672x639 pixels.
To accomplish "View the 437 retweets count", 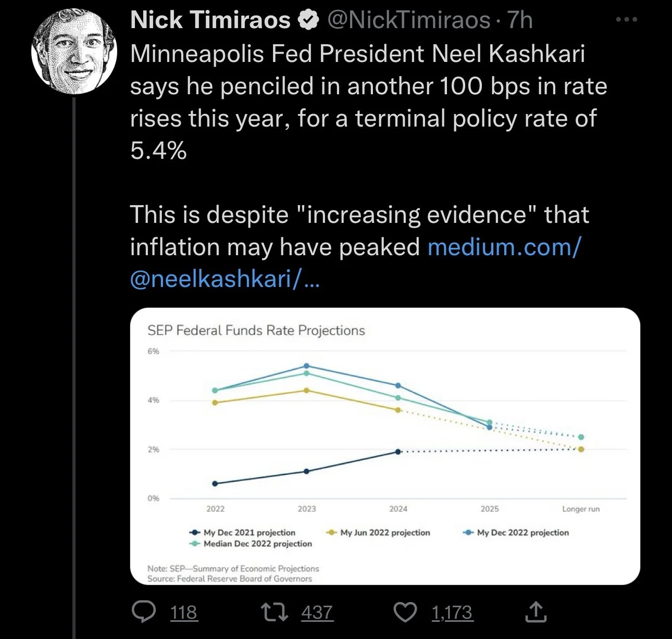I will (317, 612).
